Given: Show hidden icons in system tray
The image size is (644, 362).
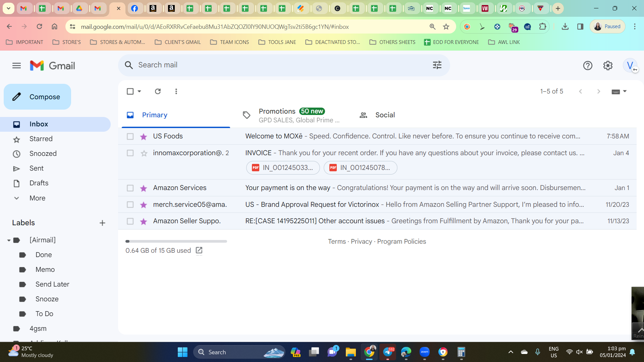Looking at the screenshot, I should click(511, 352).
